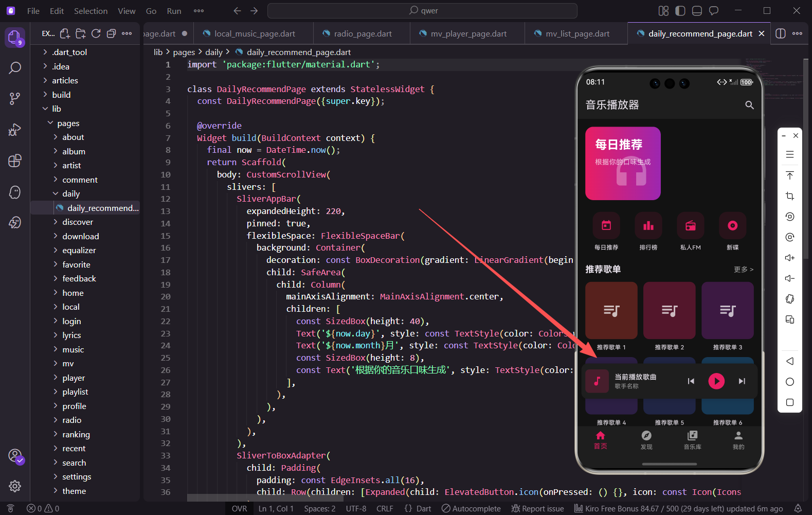Viewport: 812px width, 515px height.
Task: Tap the 私人FM radio icon in emulator
Action: pos(691,225)
